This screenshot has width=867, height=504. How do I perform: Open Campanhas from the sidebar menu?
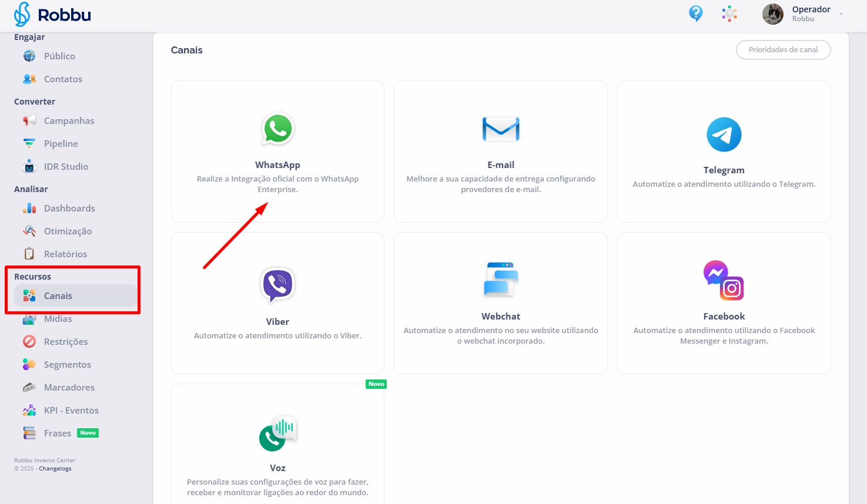69,121
